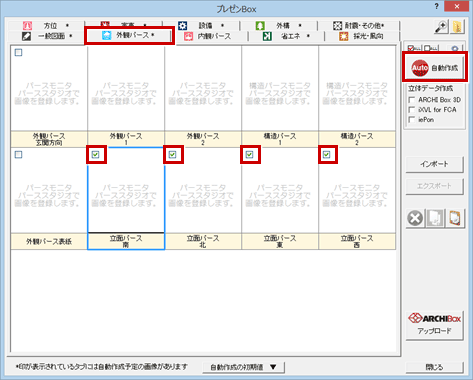473x380 pixels.
Task: Open the 省エネ tab
Action: 287,36
